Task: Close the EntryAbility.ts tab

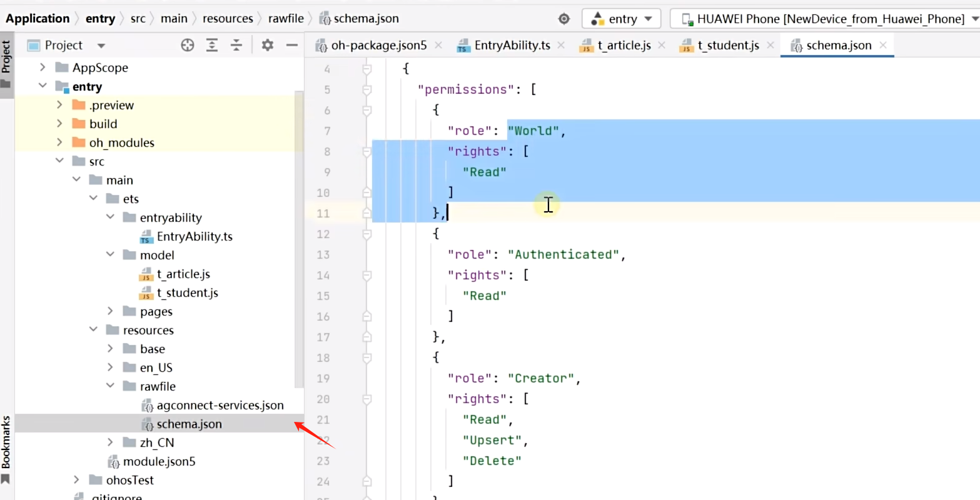Action: (x=560, y=45)
